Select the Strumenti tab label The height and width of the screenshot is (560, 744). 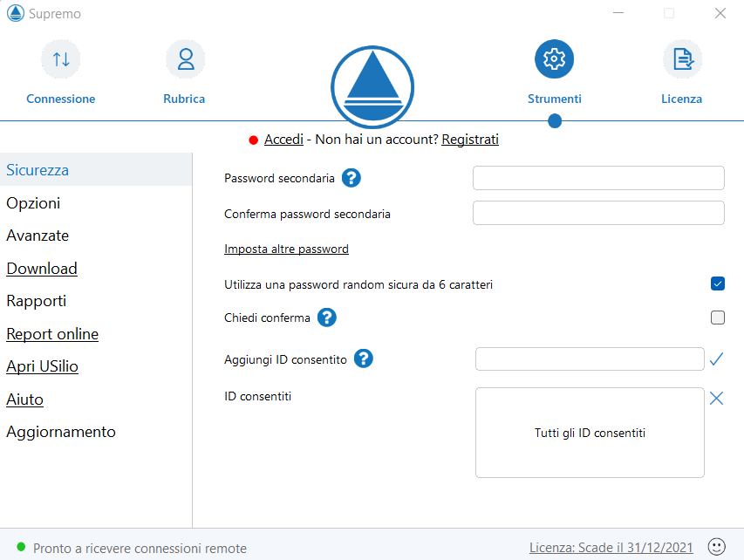click(554, 99)
